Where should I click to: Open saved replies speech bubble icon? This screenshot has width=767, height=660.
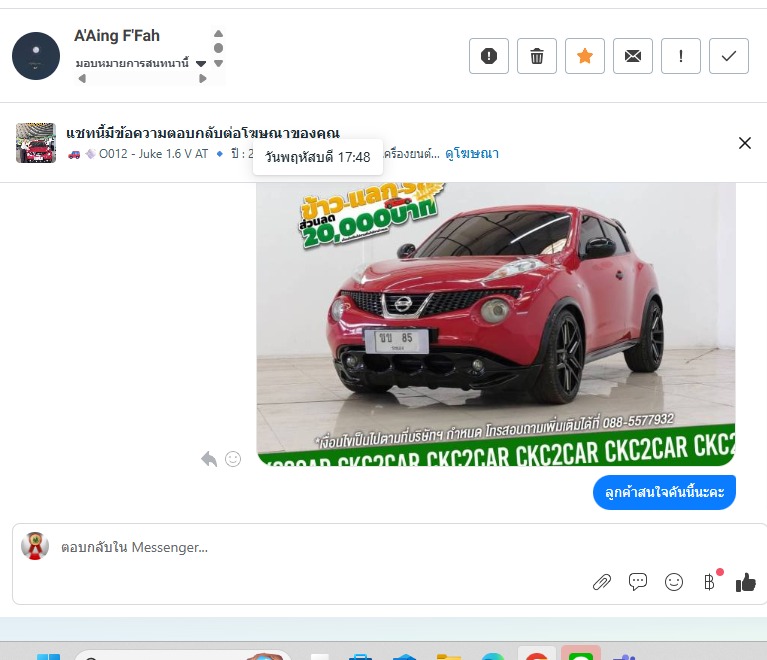(637, 582)
